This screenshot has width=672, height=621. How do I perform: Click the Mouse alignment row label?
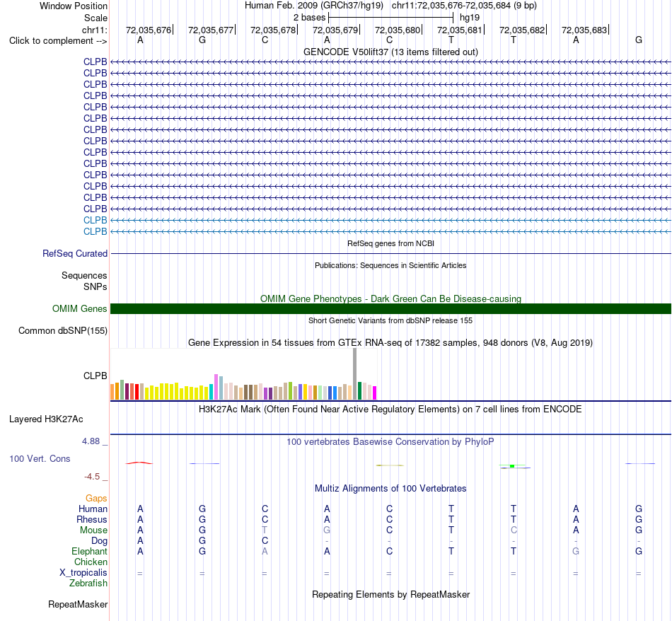(93, 530)
